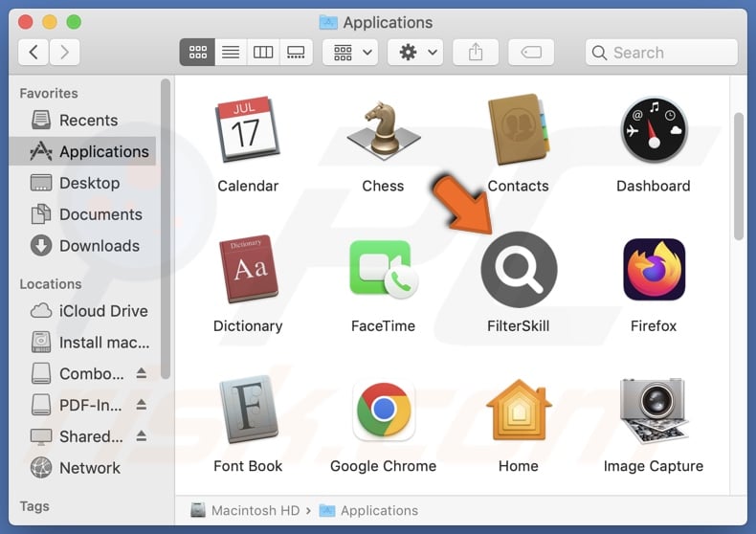The image size is (756, 534).
Task: Open the group-by arrangement dropdown
Action: click(x=350, y=52)
